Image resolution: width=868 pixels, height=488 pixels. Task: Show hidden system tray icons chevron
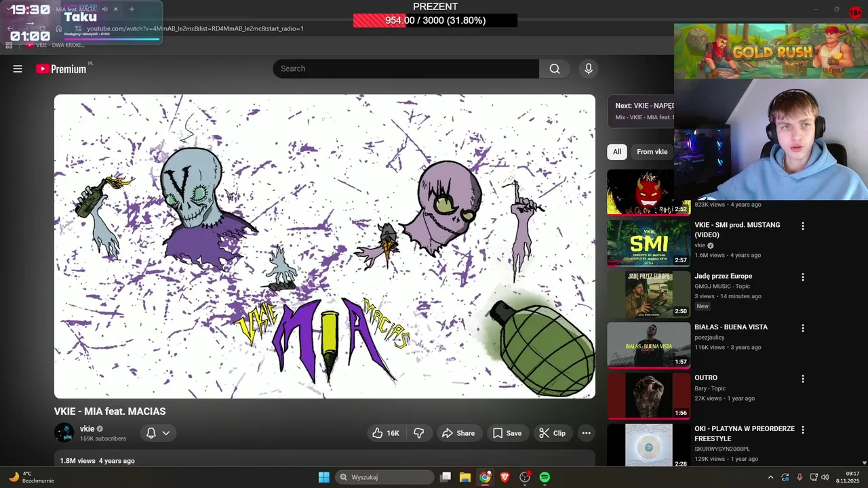770,477
